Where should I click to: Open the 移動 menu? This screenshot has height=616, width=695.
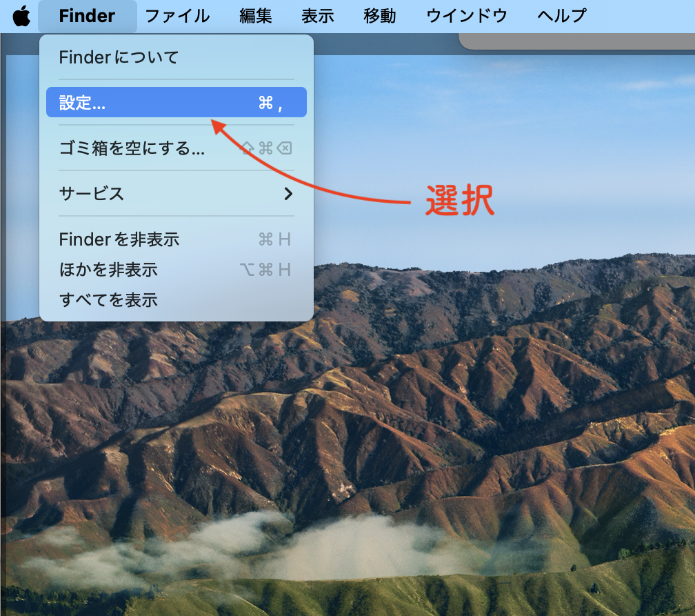click(x=380, y=17)
